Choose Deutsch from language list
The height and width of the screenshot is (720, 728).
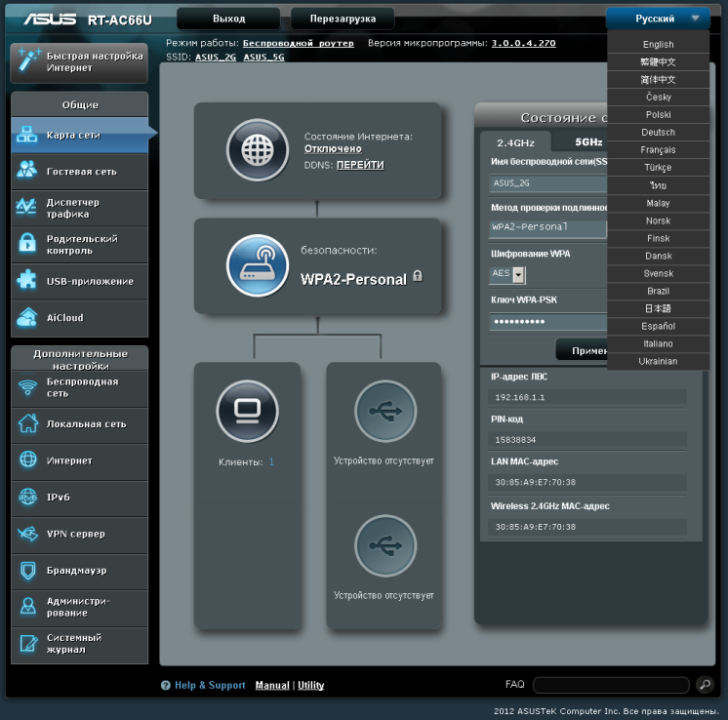pos(658,133)
